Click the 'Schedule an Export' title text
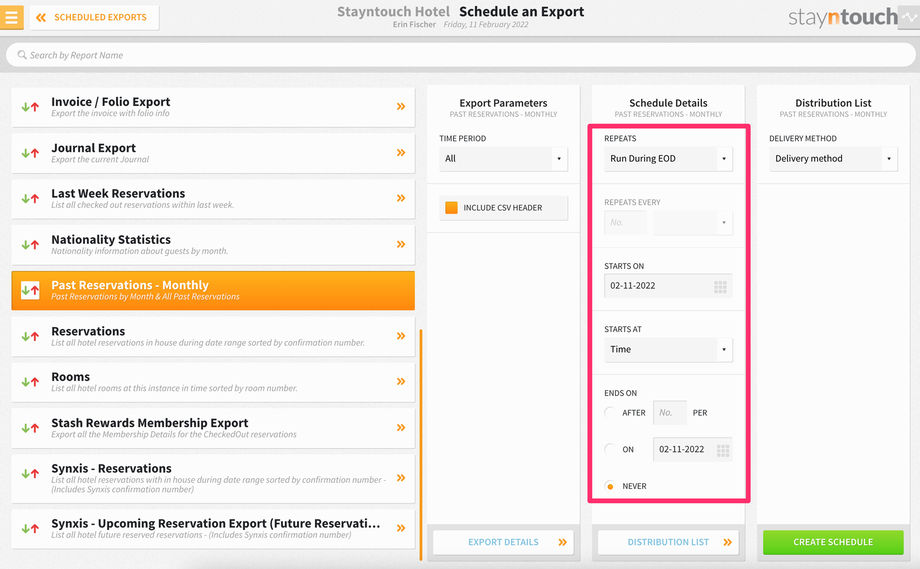The height and width of the screenshot is (569, 920). point(522,12)
